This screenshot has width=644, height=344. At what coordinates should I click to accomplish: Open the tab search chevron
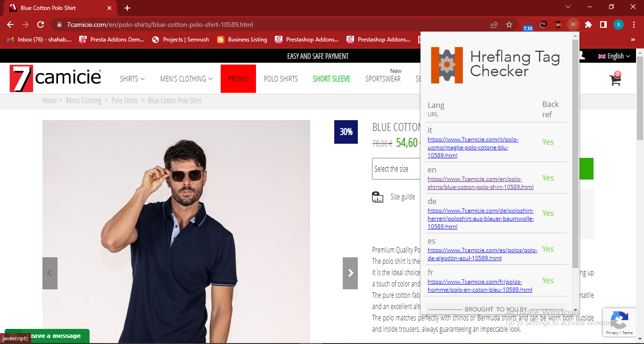(x=568, y=7)
